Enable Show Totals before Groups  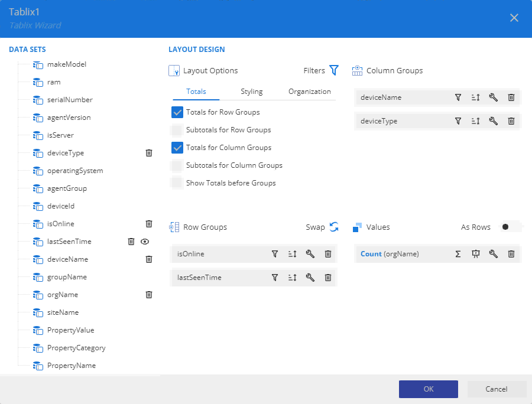click(x=177, y=183)
